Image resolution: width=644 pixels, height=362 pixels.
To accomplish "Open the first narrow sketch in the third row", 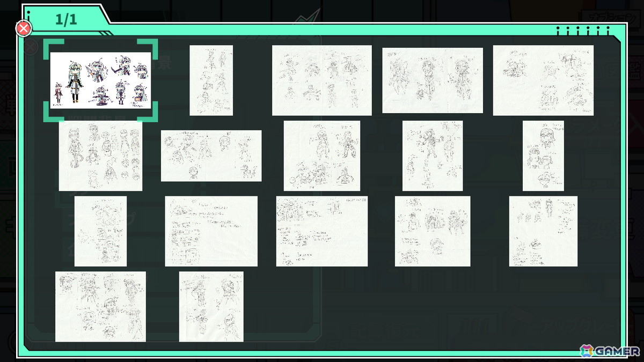I will tap(100, 231).
